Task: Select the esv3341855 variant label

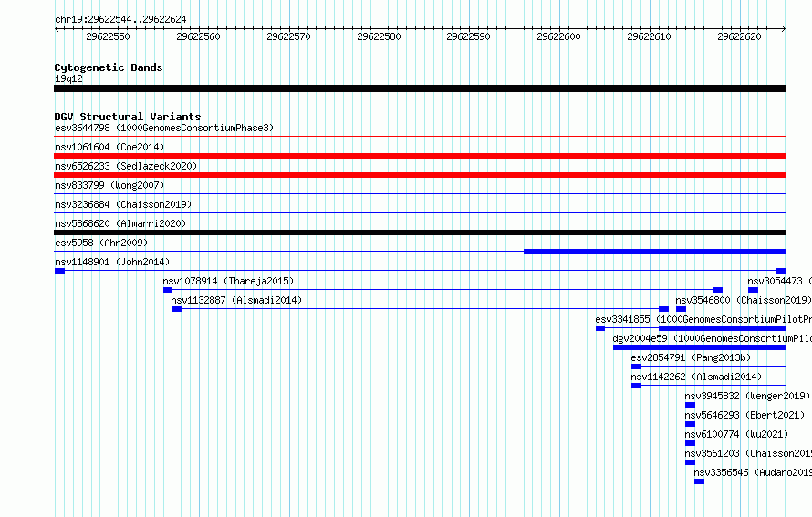Action: pos(703,319)
